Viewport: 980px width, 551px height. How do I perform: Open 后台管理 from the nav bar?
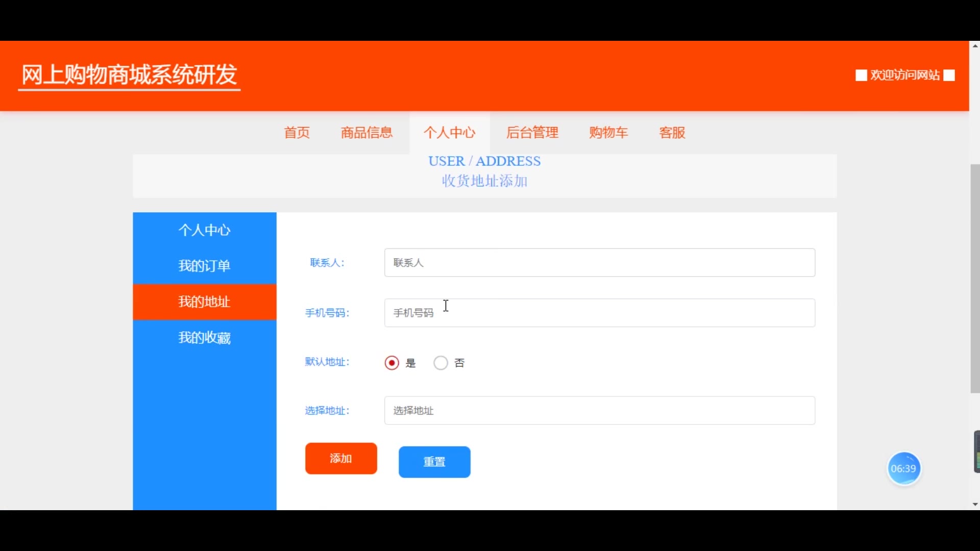532,133
